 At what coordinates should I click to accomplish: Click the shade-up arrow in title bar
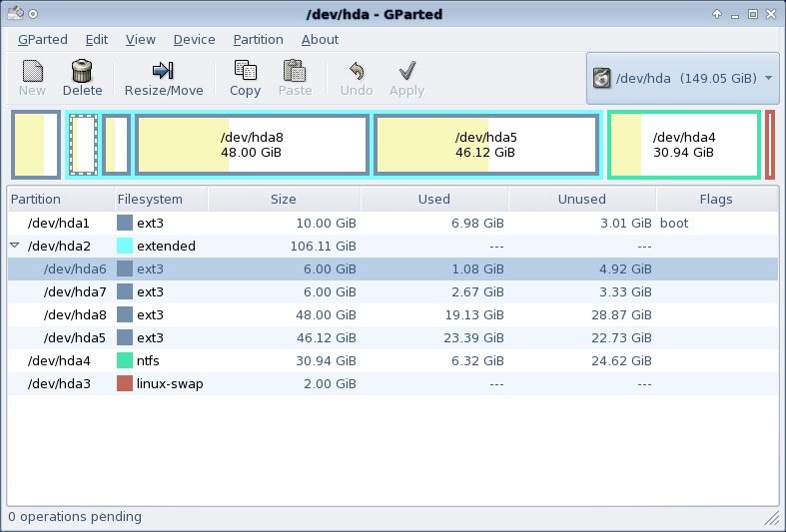[x=717, y=14]
